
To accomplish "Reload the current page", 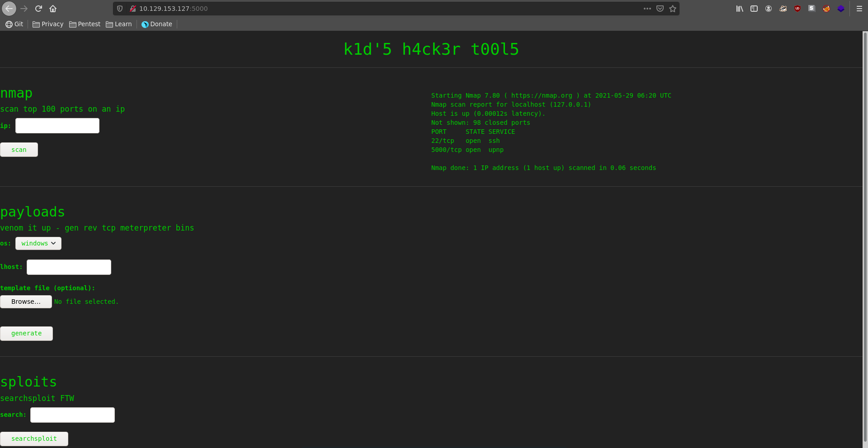I will 38,9.
